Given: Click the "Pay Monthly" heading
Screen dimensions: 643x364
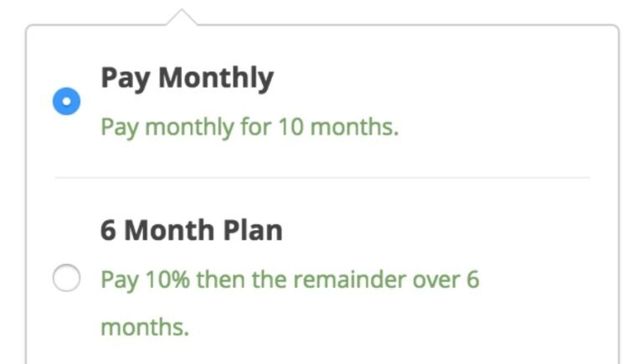Looking at the screenshot, I should point(187,79).
